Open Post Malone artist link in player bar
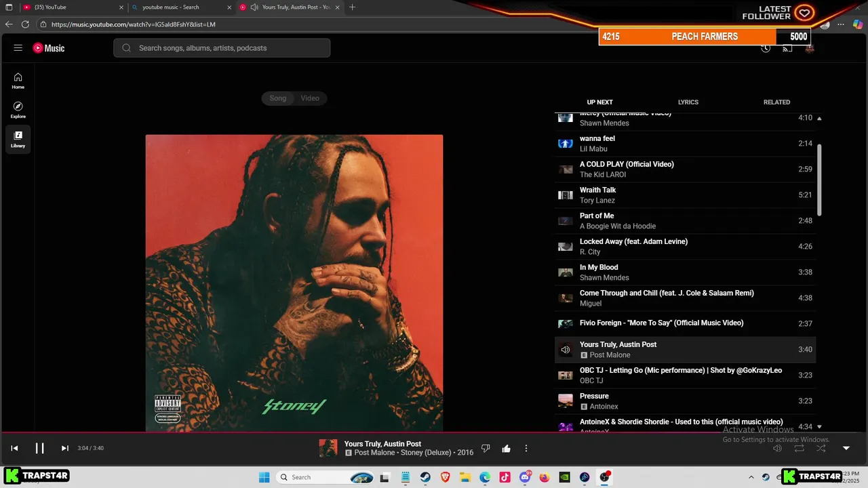Viewport: 868px width, 488px height. tap(374, 453)
